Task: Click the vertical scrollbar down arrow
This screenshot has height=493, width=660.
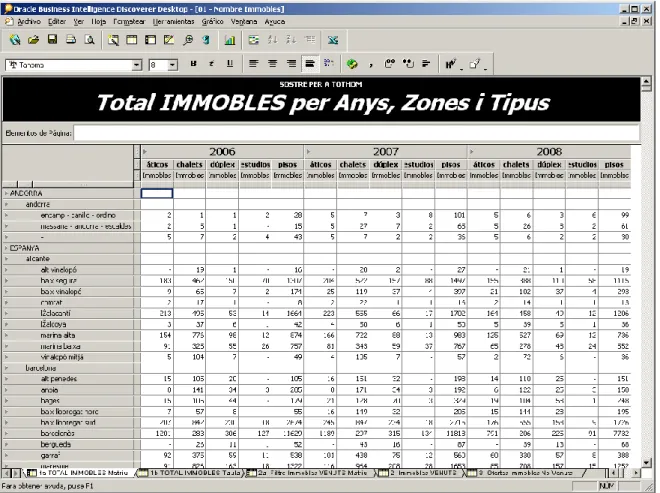Action: click(x=647, y=462)
